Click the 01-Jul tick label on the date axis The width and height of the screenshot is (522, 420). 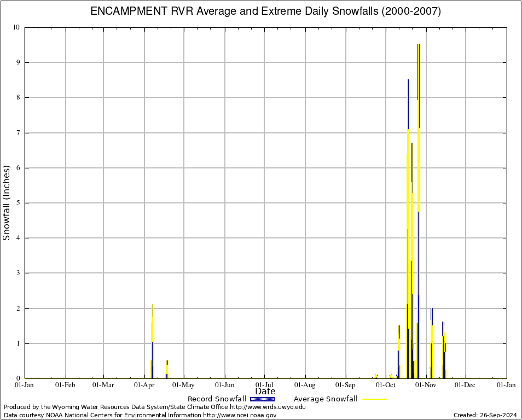point(265,385)
